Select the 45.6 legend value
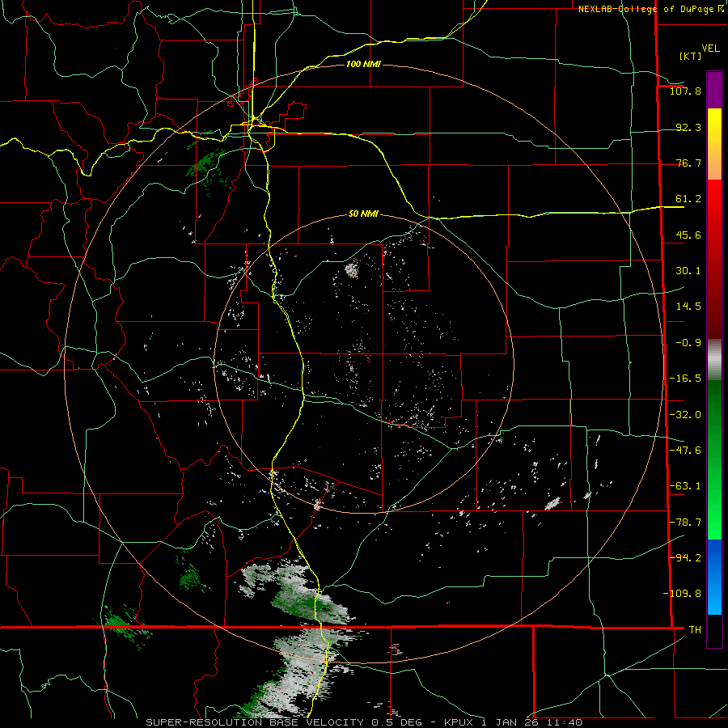 click(688, 235)
